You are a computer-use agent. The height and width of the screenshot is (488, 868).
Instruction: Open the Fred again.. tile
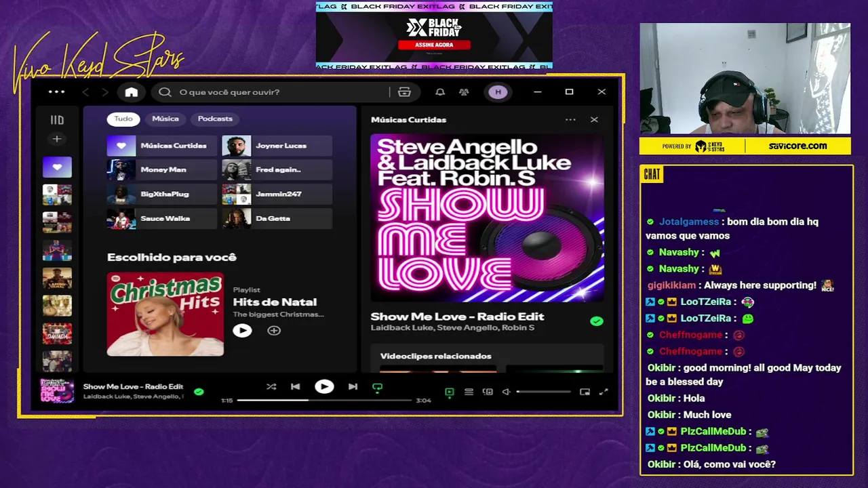coord(277,170)
